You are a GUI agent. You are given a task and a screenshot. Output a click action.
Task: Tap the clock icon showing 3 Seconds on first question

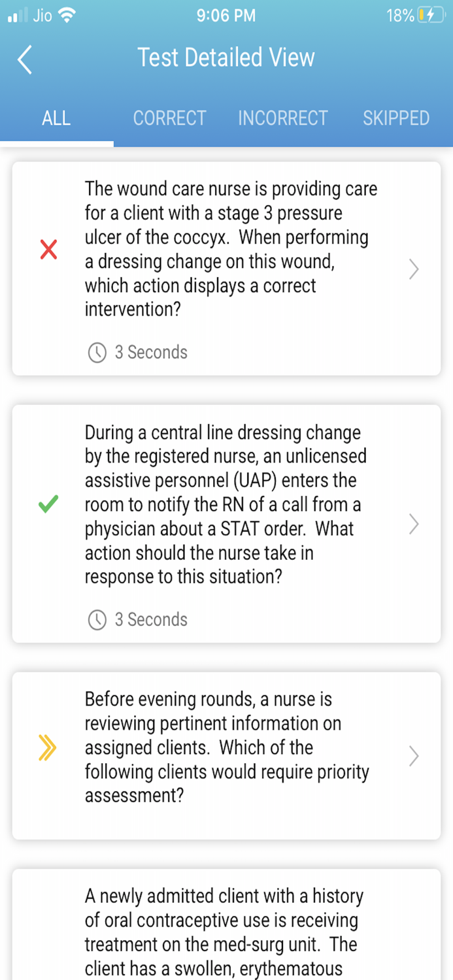pos(96,353)
